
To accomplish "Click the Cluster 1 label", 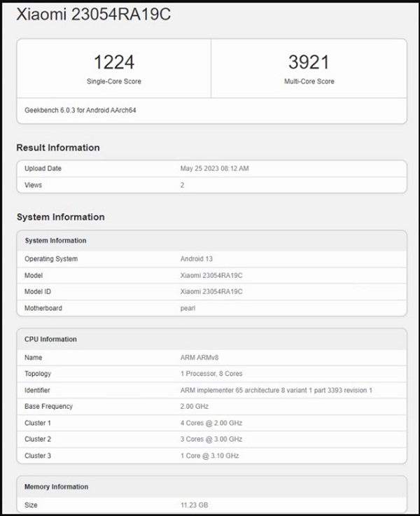I will (38, 423).
